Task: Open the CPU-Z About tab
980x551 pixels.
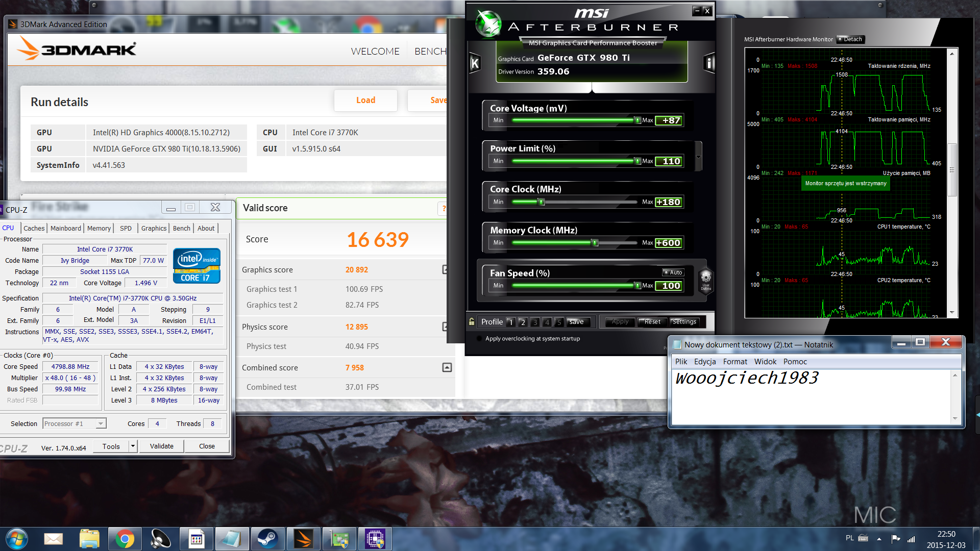Action: click(x=206, y=228)
